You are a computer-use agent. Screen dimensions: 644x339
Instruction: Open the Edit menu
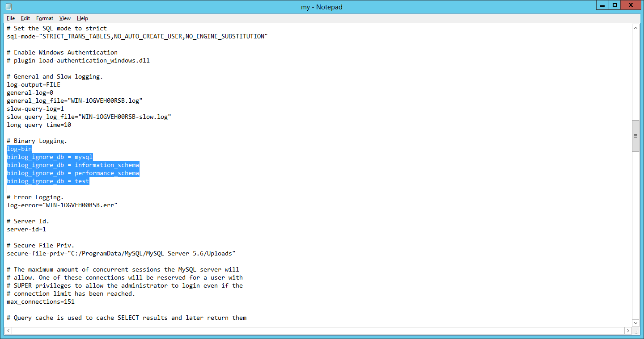[x=25, y=18]
